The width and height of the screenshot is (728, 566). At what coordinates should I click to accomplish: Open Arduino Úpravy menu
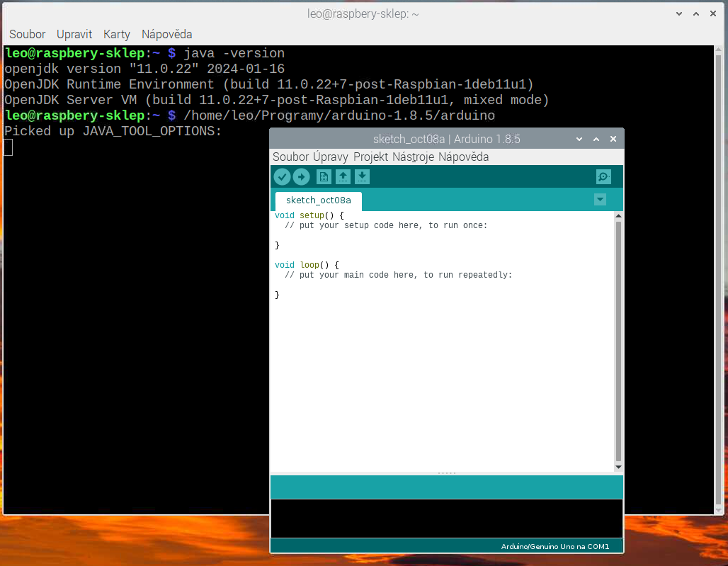[x=331, y=157]
